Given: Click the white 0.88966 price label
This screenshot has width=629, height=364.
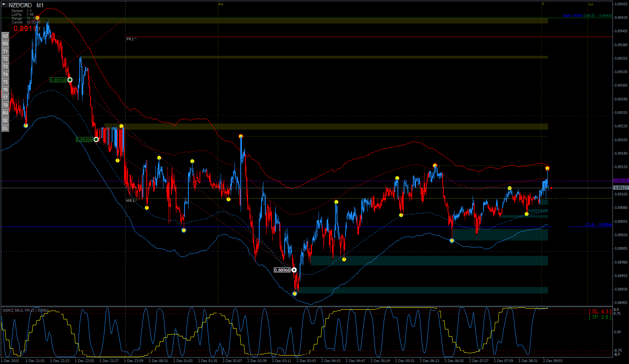Looking at the screenshot, I should coord(282,270).
